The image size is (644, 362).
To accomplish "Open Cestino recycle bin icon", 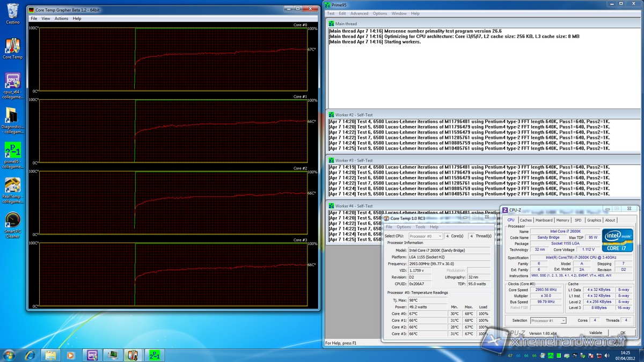I will tap(12, 12).
